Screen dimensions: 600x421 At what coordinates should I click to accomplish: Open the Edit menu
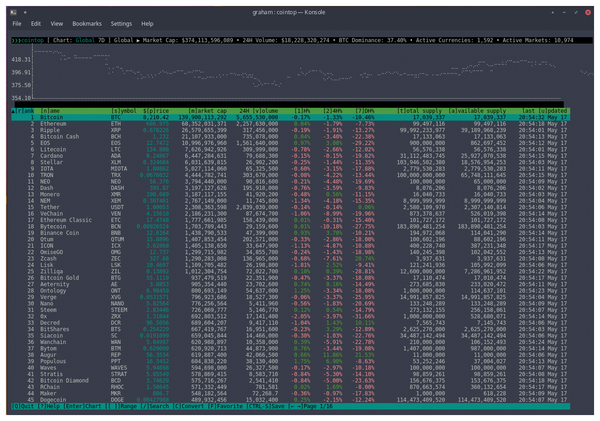pos(36,24)
